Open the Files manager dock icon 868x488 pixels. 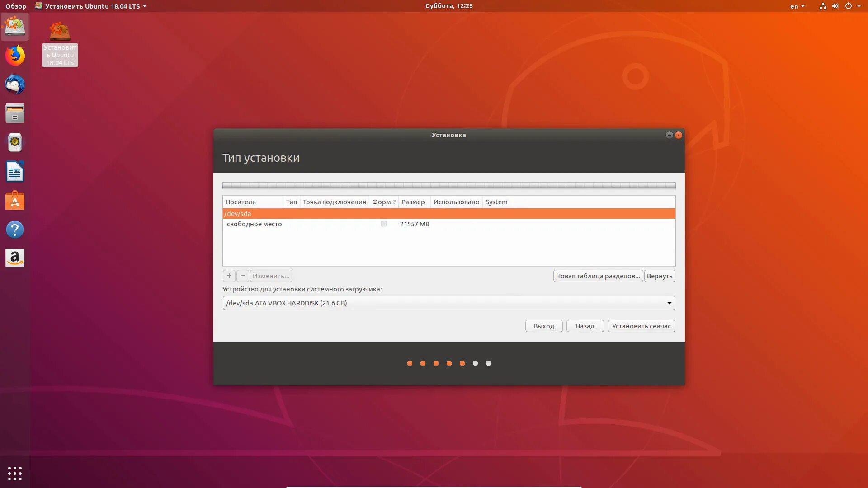coord(15,113)
